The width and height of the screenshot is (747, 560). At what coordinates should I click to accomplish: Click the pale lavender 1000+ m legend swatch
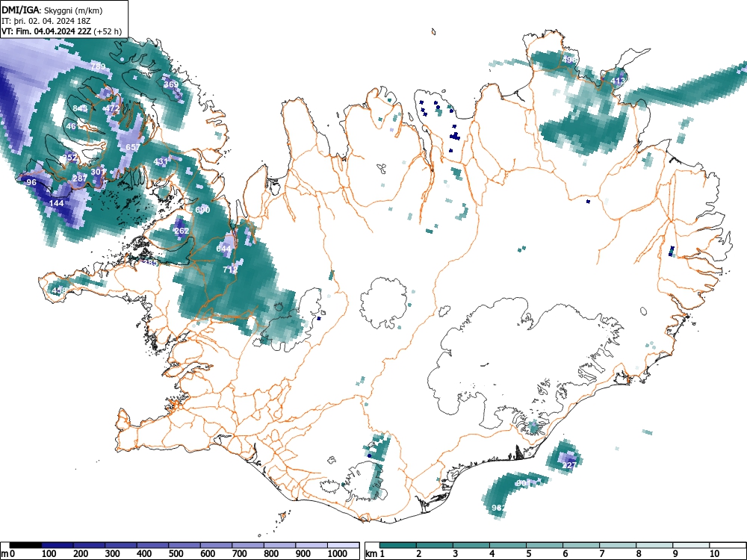click(343, 545)
